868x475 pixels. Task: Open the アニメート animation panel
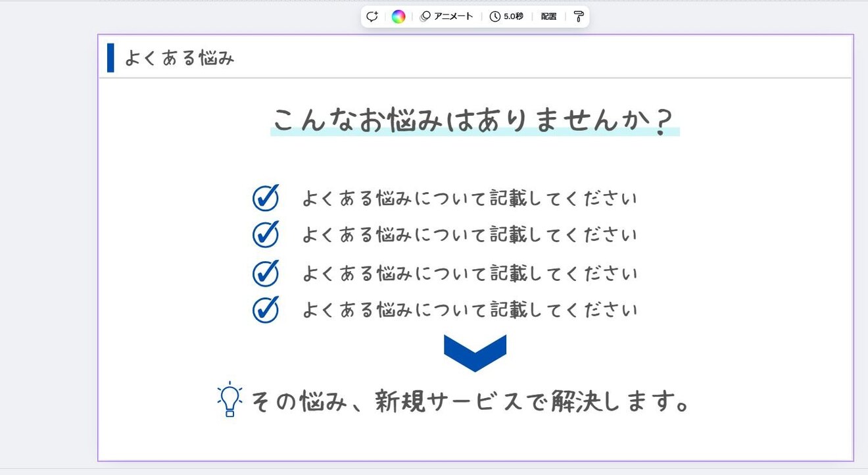click(x=446, y=16)
